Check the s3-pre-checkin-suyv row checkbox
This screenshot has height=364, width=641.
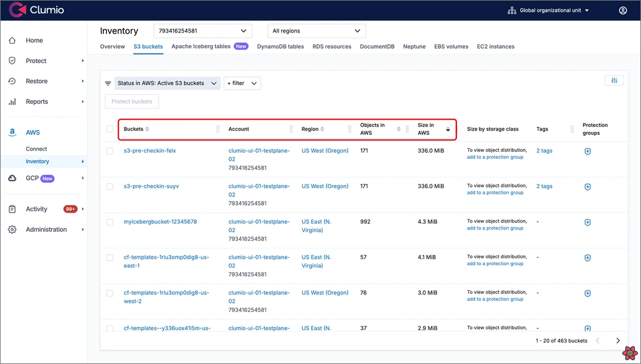pos(110,187)
